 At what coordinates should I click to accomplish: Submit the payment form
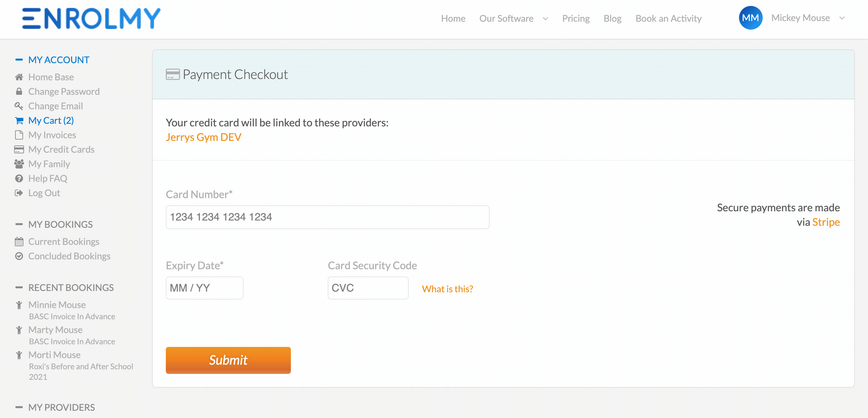click(x=228, y=360)
